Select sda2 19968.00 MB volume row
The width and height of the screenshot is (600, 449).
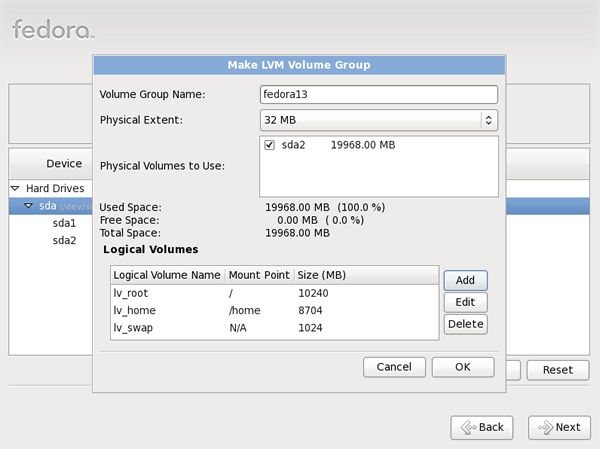coord(379,145)
